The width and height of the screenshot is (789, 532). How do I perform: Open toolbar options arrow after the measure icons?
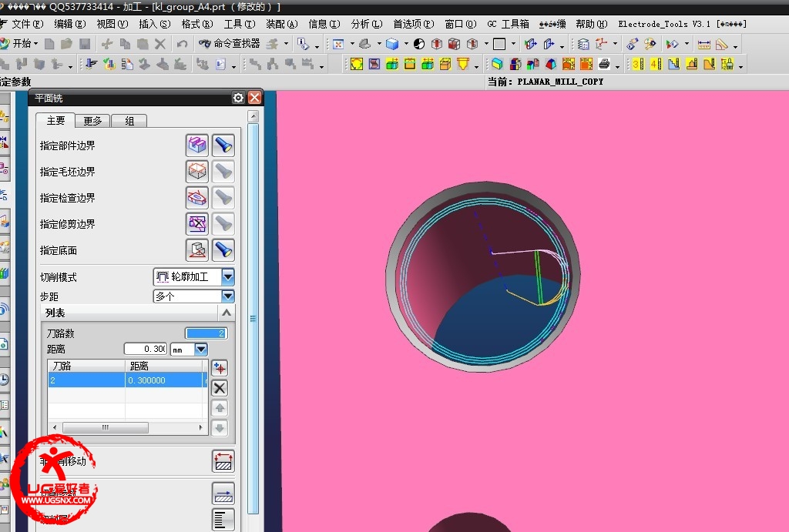click(736, 46)
